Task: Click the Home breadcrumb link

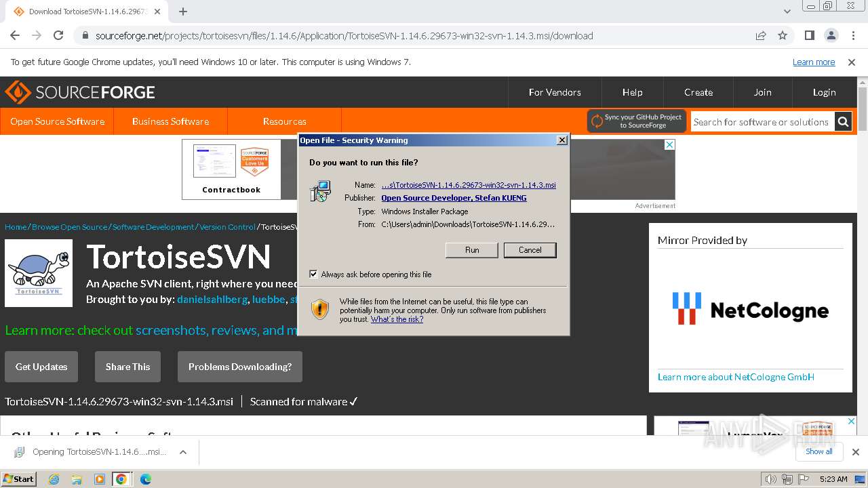Action: (x=16, y=227)
